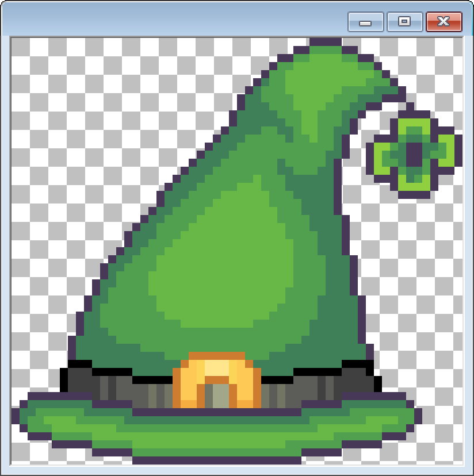Minimize the image window
The width and height of the screenshot is (474, 476).
pyautogui.click(x=365, y=22)
